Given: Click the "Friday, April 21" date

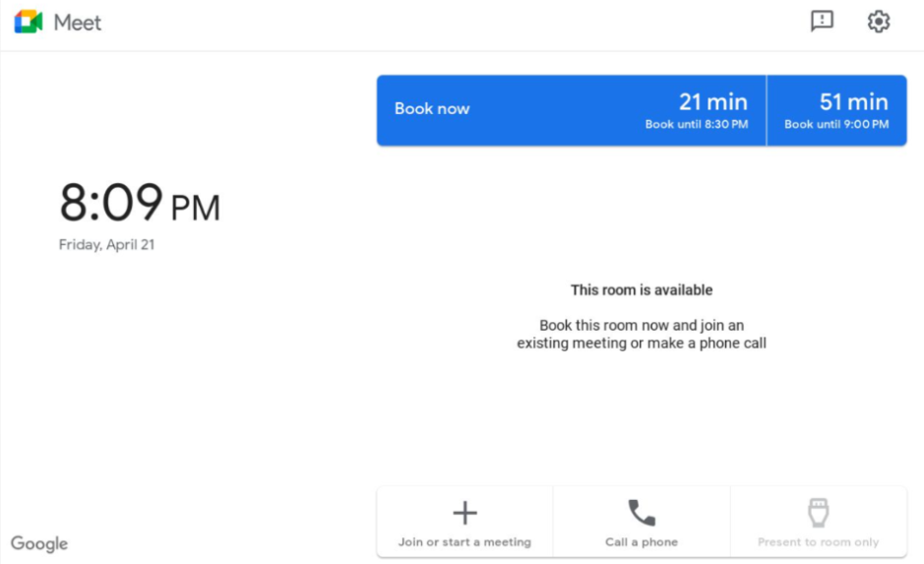Looking at the screenshot, I should pos(106,245).
